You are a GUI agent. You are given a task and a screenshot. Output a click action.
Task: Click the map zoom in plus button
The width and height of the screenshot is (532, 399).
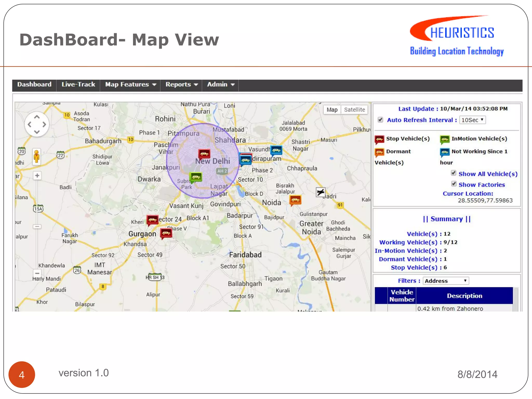point(37,176)
